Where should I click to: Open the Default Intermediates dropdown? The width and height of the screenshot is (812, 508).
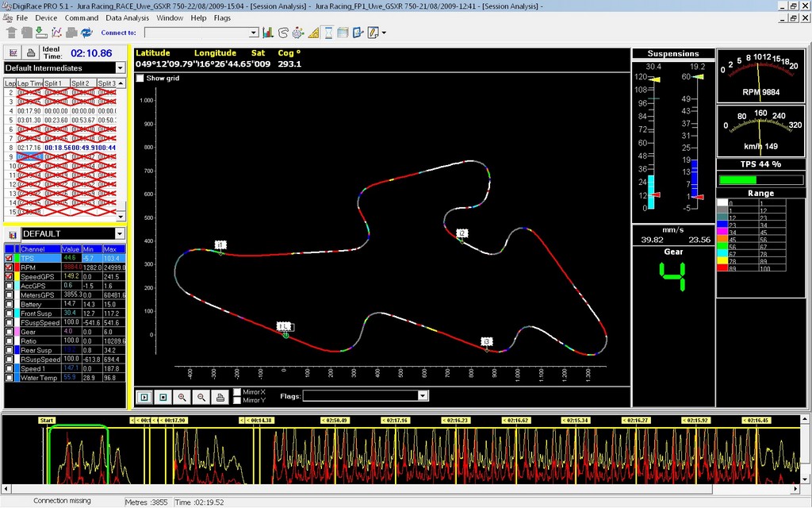click(x=119, y=68)
